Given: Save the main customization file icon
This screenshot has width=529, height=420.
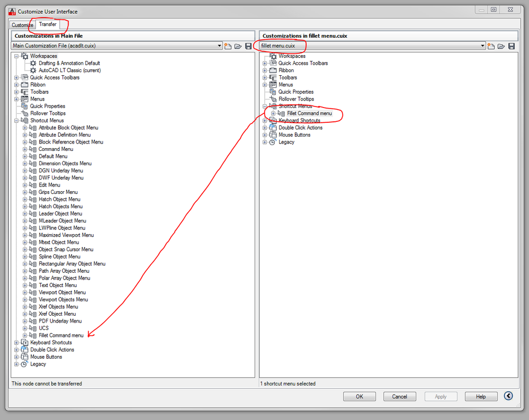Looking at the screenshot, I should click(x=248, y=46).
